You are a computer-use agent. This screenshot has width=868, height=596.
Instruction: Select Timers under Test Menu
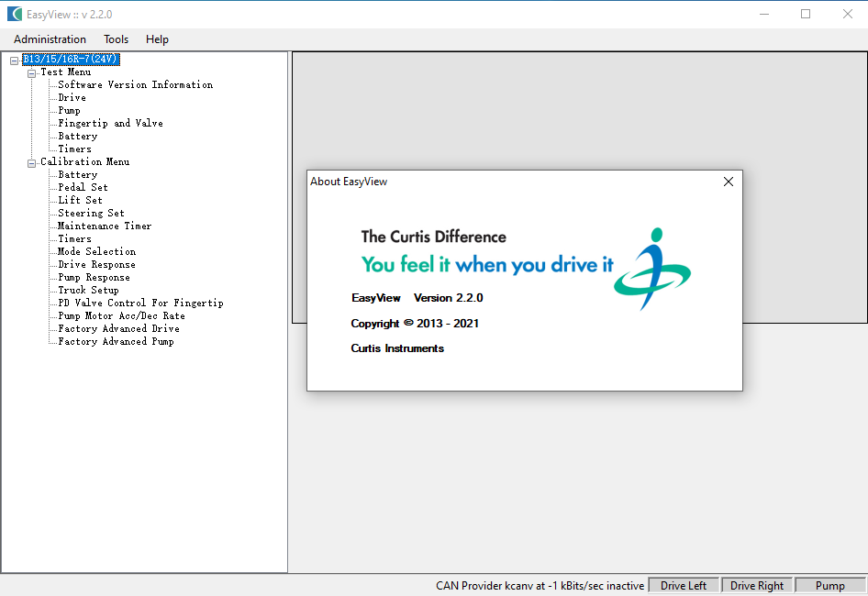click(74, 149)
